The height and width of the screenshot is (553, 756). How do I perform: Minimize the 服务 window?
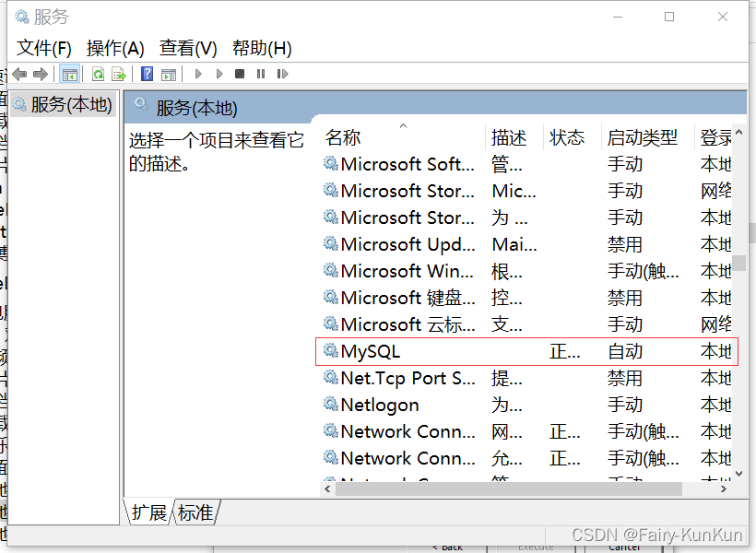point(618,17)
